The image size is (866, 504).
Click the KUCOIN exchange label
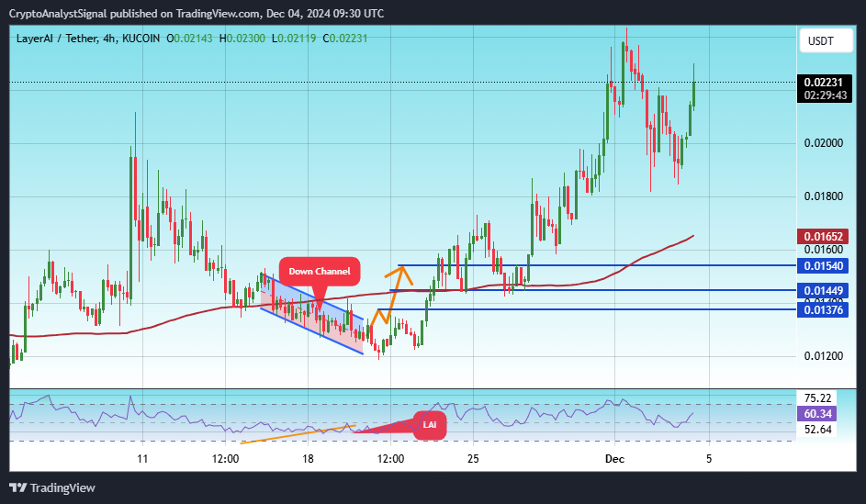coord(141,39)
